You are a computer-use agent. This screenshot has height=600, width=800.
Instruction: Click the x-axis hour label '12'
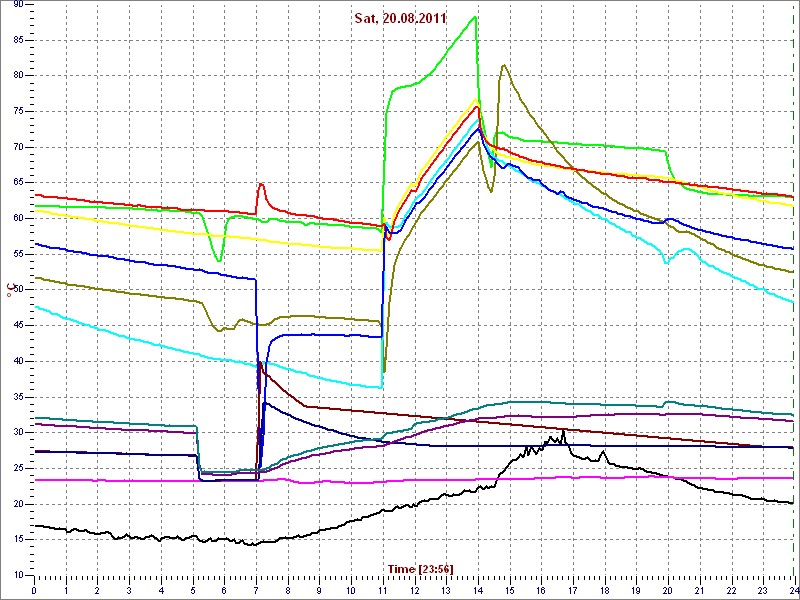pyautogui.click(x=414, y=589)
